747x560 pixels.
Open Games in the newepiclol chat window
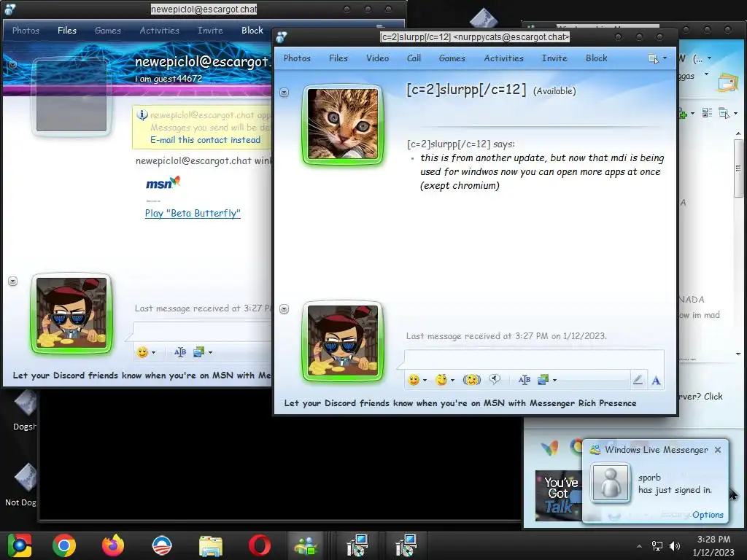108,31
